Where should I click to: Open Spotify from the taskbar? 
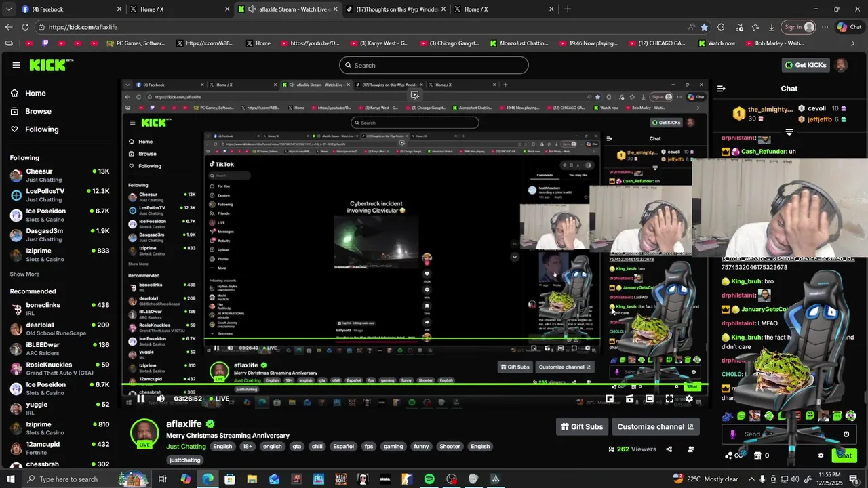tap(429, 479)
